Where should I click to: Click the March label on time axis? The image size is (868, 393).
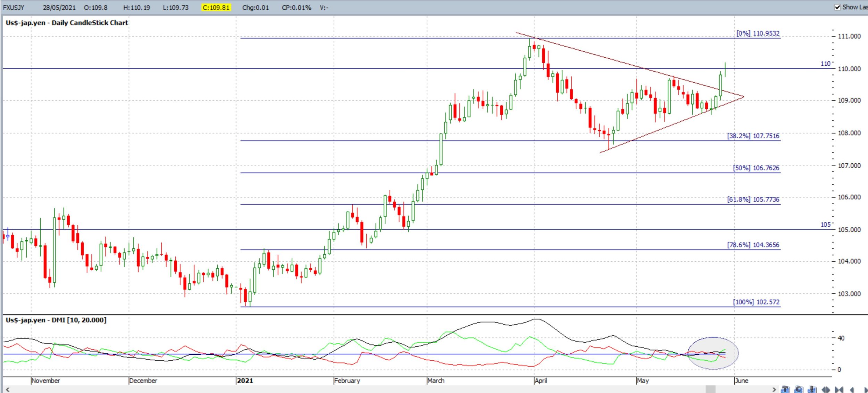point(436,381)
